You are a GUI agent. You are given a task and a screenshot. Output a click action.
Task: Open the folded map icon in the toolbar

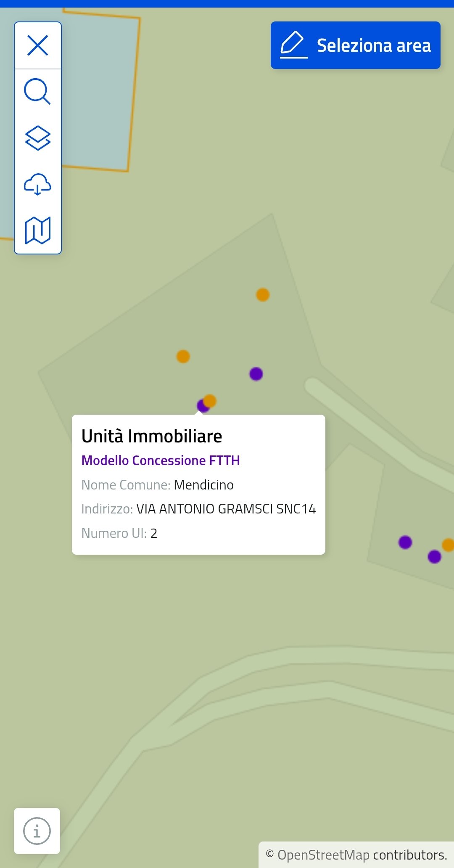(x=38, y=230)
